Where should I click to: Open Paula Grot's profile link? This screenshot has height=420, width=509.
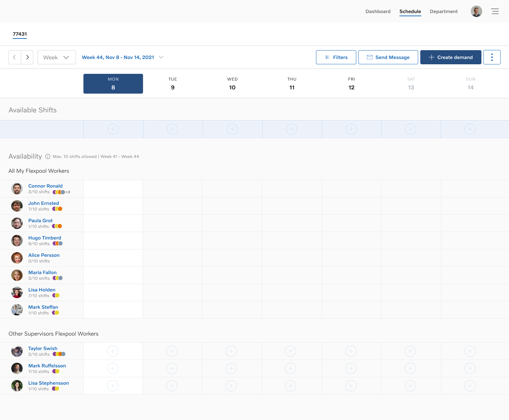(x=40, y=220)
